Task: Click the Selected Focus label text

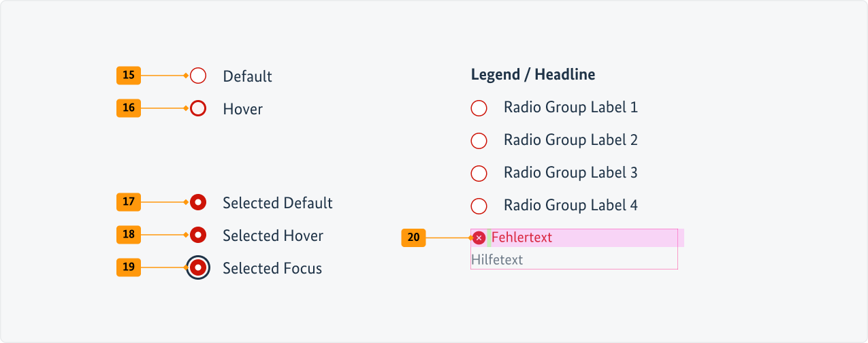Action: pos(272,268)
